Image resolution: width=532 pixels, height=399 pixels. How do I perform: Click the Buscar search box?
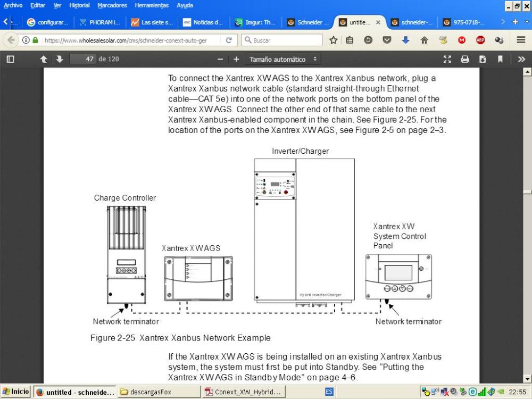point(282,40)
